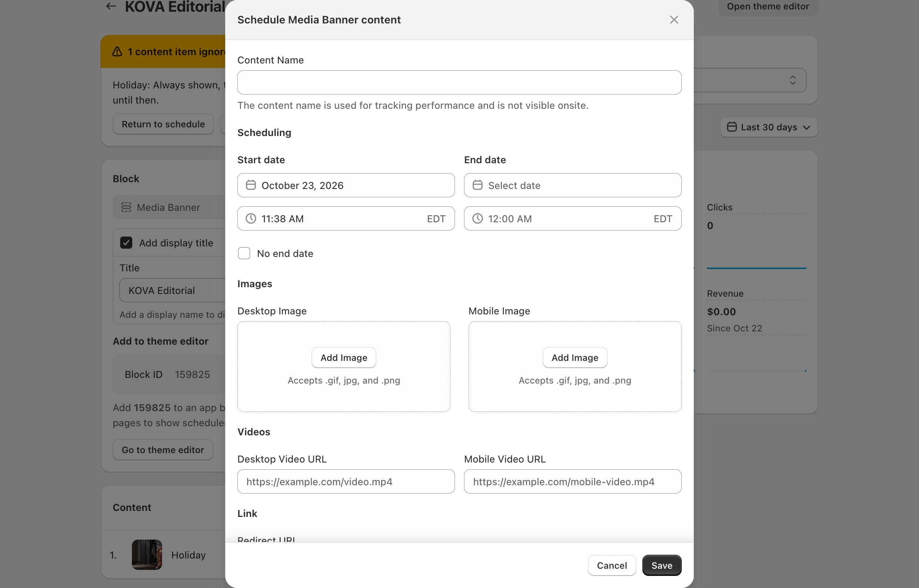
Task: Click the Clicks metric label
Action: (720, 207)
